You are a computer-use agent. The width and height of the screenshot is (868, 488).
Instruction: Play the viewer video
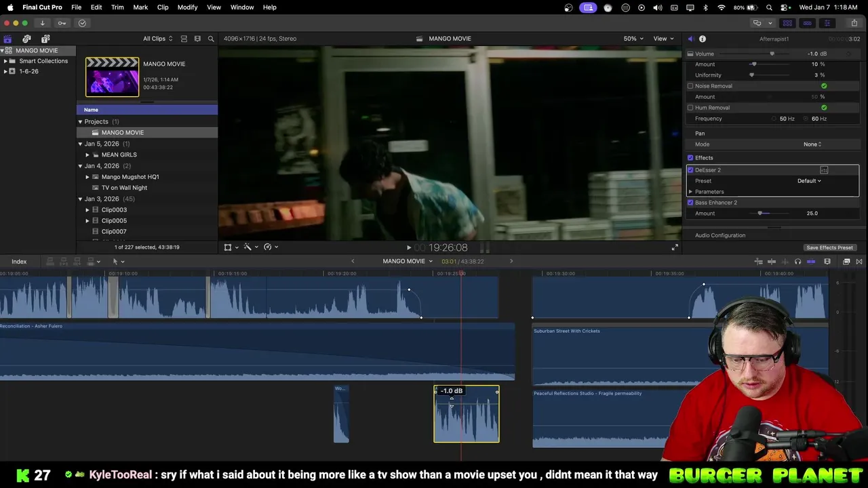408,248
